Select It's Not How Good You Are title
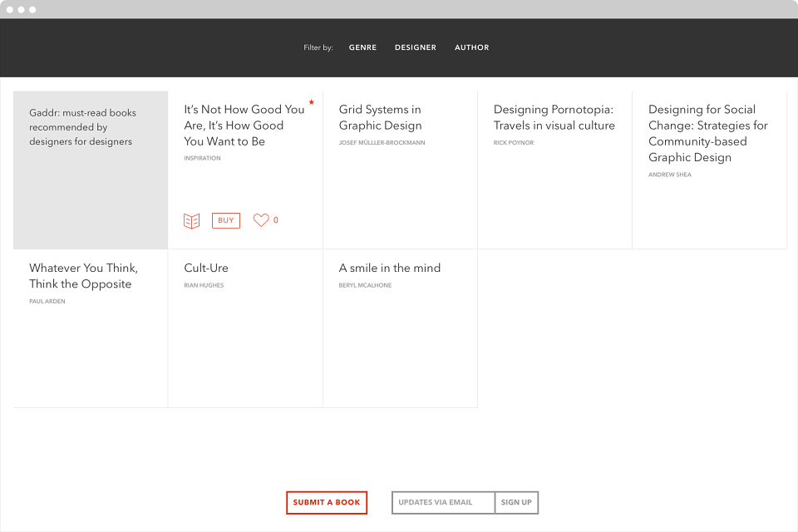Image resolution: width=798 pixels, height=532 pixels. pos(244,126)
